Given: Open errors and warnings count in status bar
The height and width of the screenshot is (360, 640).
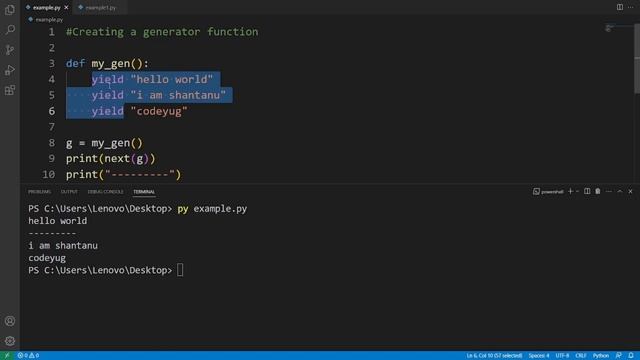Looking at the screenshot, I should pyautogui.click(x=28, y=356).
